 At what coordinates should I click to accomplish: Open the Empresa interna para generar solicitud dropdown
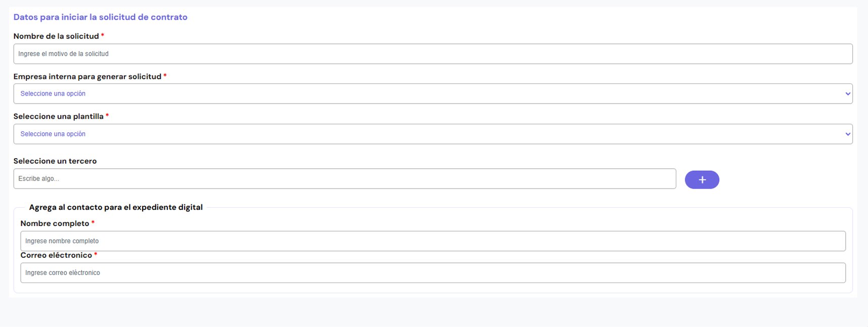432,94
